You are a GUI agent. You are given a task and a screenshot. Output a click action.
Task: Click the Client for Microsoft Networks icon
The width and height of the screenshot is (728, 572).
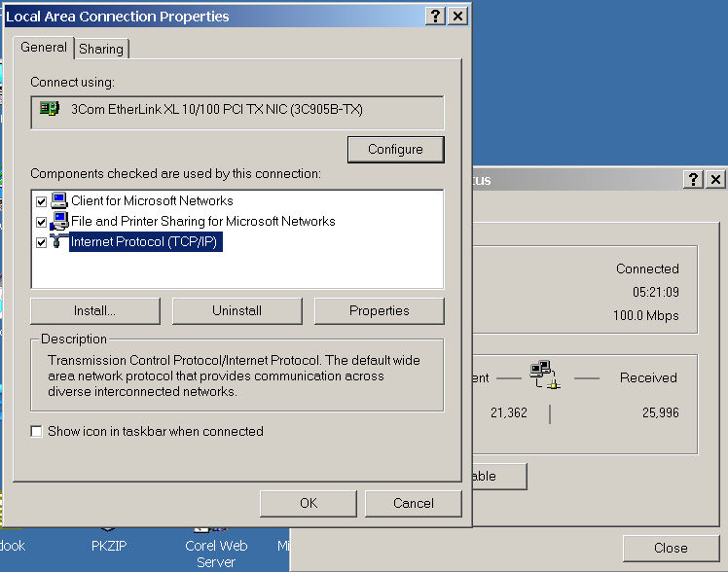pyautogui.click(x=59, y=200)
